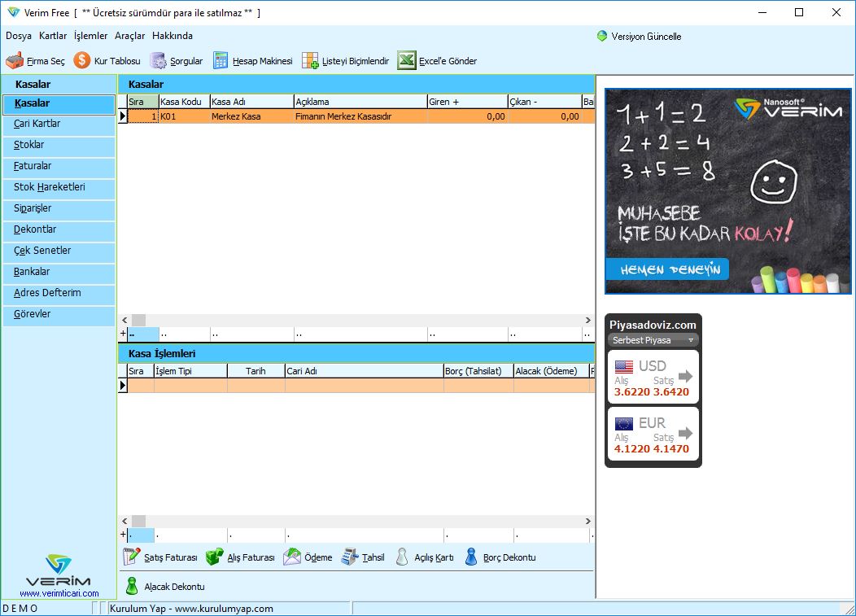This screenshot has width=856, height=616.
Task: Click the Borç Dekontu blue figure icon
Action: click(x=471, y=557)
